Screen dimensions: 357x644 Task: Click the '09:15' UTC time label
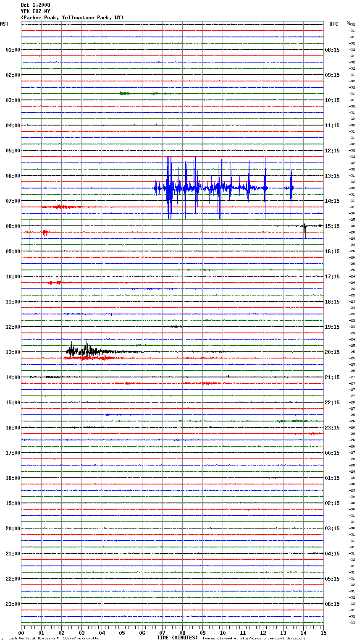point(332,75)
